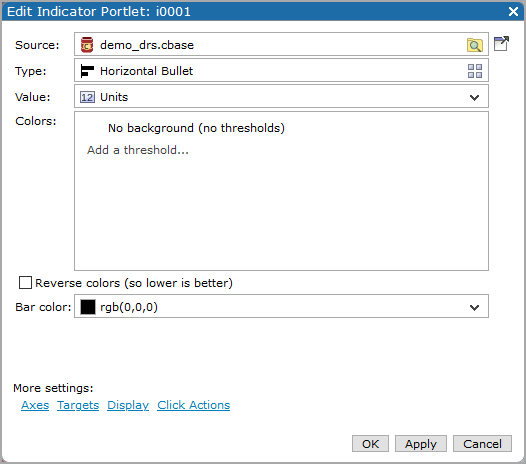Enable Reverse colors checkbox
The width and height of the screenshot is (526, 464).
click(25, 282)
